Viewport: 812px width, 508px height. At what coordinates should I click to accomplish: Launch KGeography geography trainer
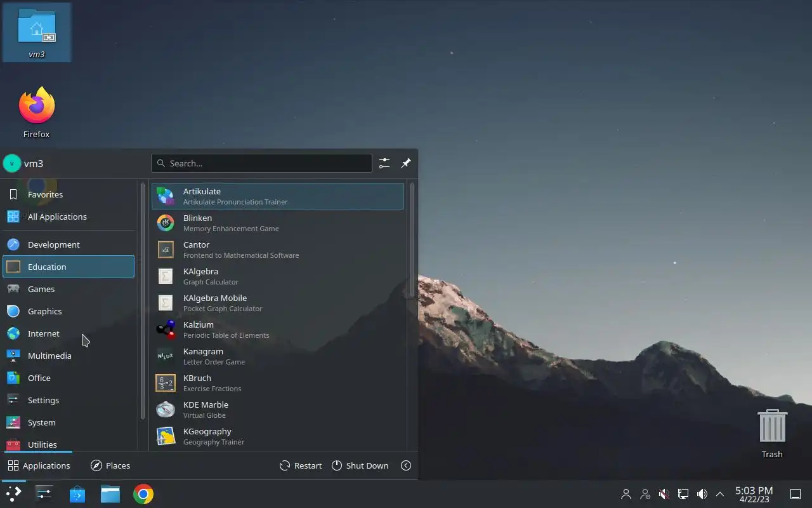(x=277, y=436)
